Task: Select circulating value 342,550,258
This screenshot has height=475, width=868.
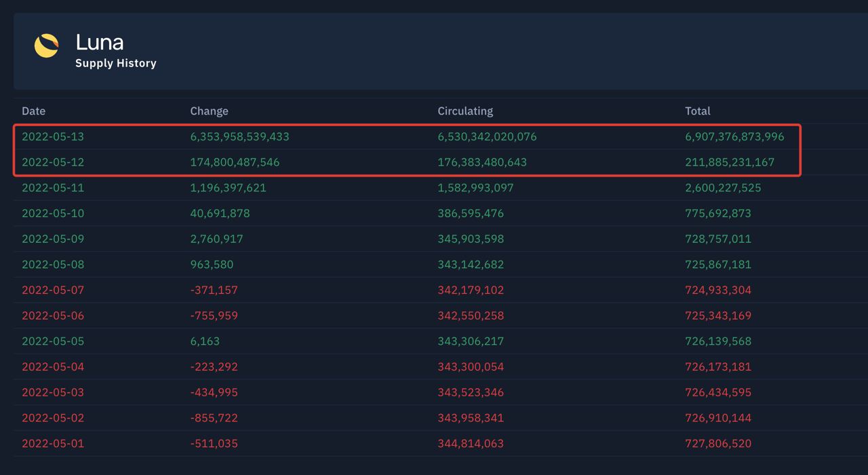Action: pos(471,316)
